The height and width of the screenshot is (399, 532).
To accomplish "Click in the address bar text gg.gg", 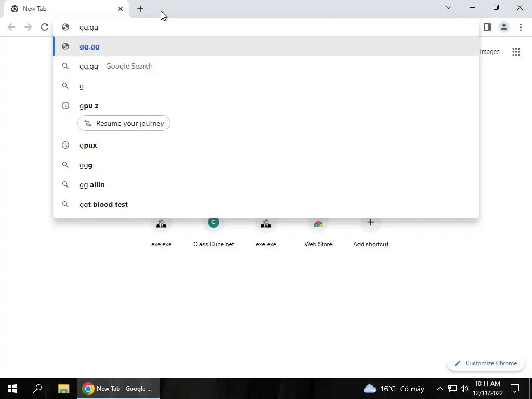I will click(88, 28).
